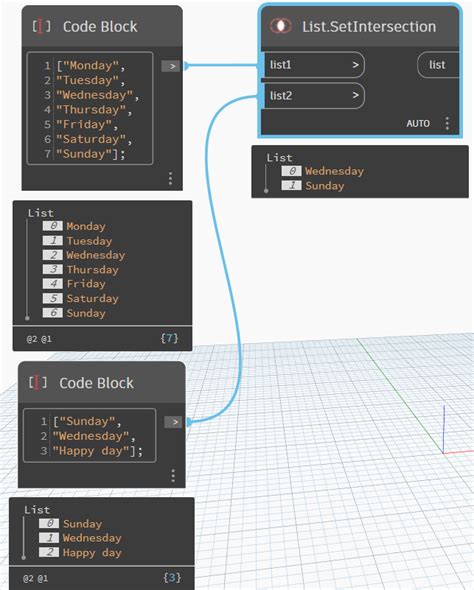Screen dimensions: 474x590
Task: Select bottom Code Block title
Action: click(x=96, y=383)
